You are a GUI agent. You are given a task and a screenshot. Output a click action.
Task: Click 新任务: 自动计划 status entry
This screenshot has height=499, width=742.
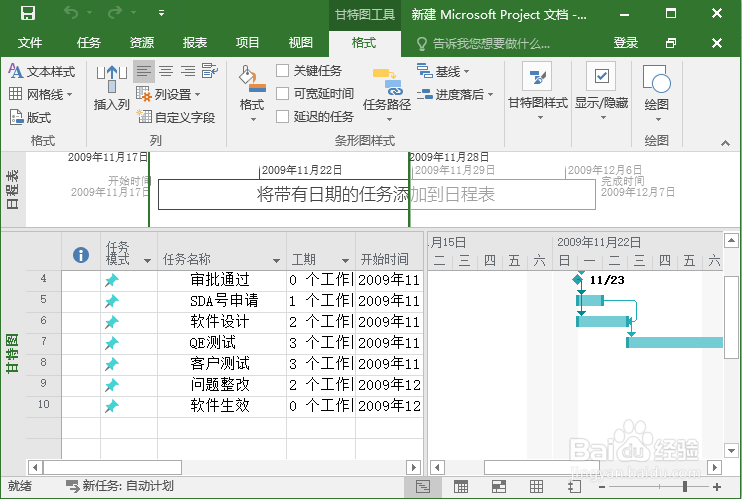click(x=119, y=486)
